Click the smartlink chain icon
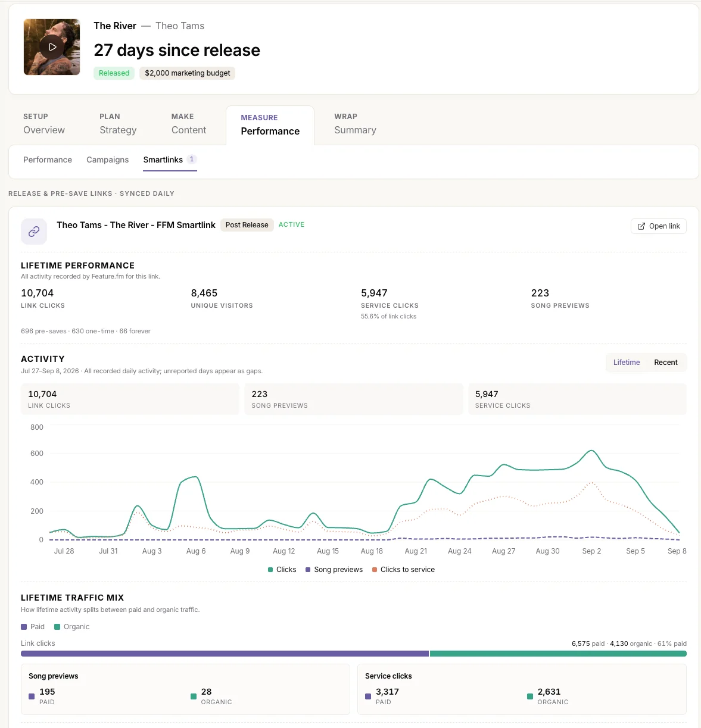 coord(34,231)
